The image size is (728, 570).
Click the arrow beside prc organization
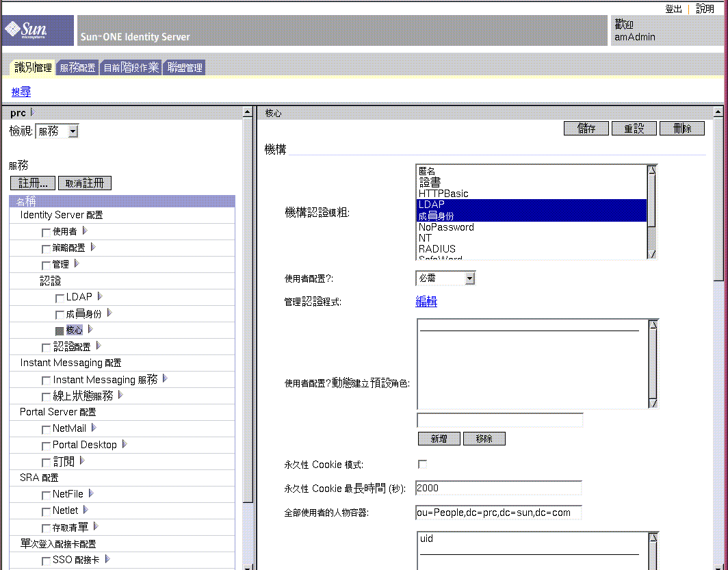click(x=33, y=112)
